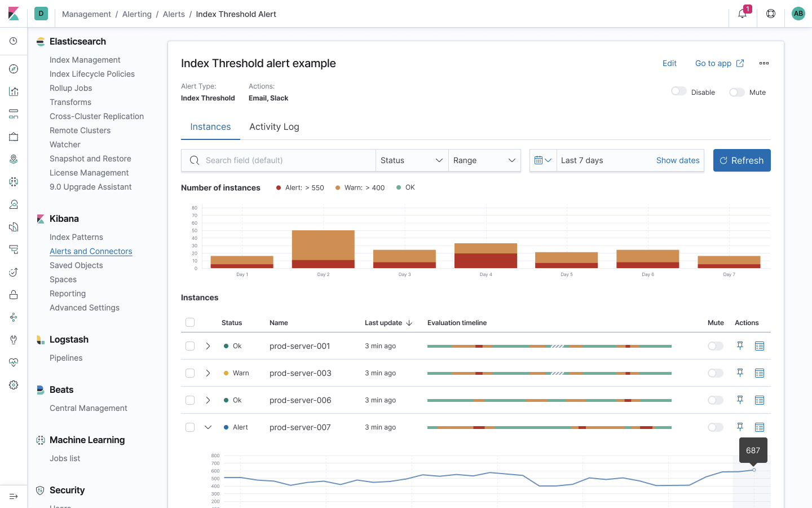This screenshot has height=508, width=812.
Task: Open SIEM lock icon in sidebar
Action: point(14,295)
